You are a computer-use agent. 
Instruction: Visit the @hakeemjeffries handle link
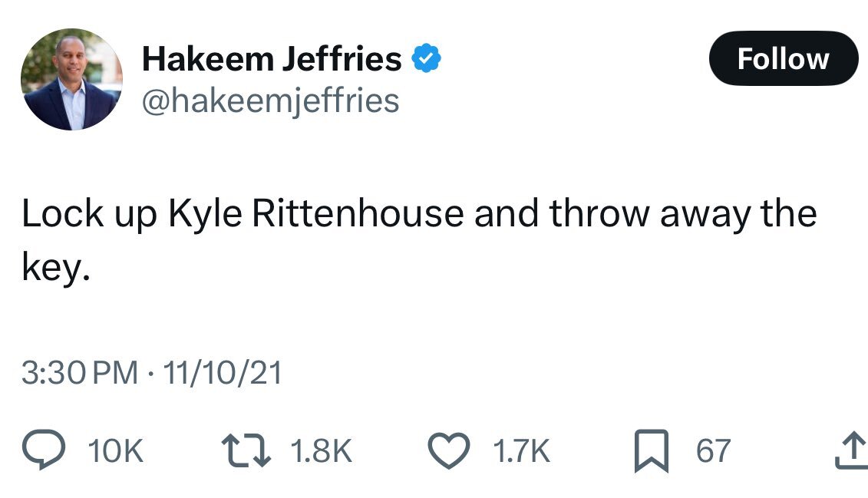click(271, 100)
